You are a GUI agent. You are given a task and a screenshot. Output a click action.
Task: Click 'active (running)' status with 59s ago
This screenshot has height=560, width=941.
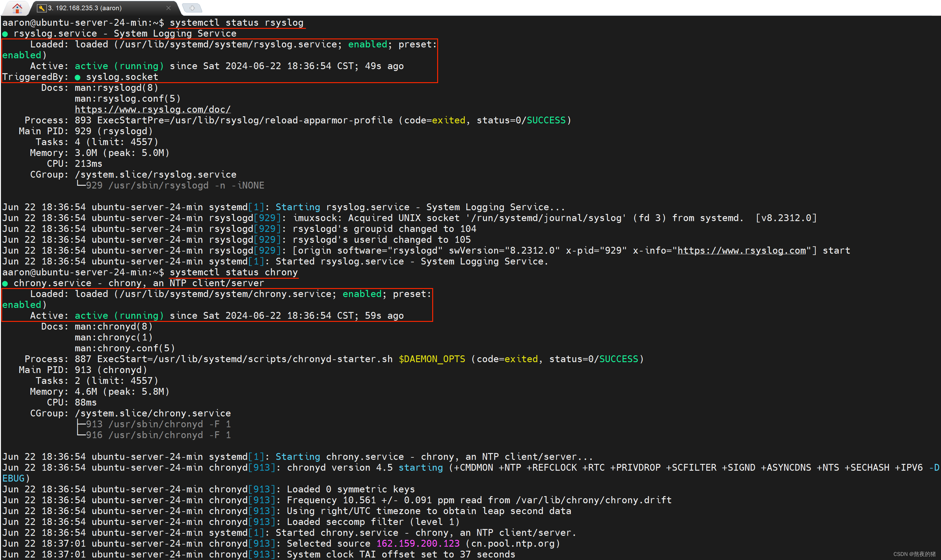click(x=119, y=316)
